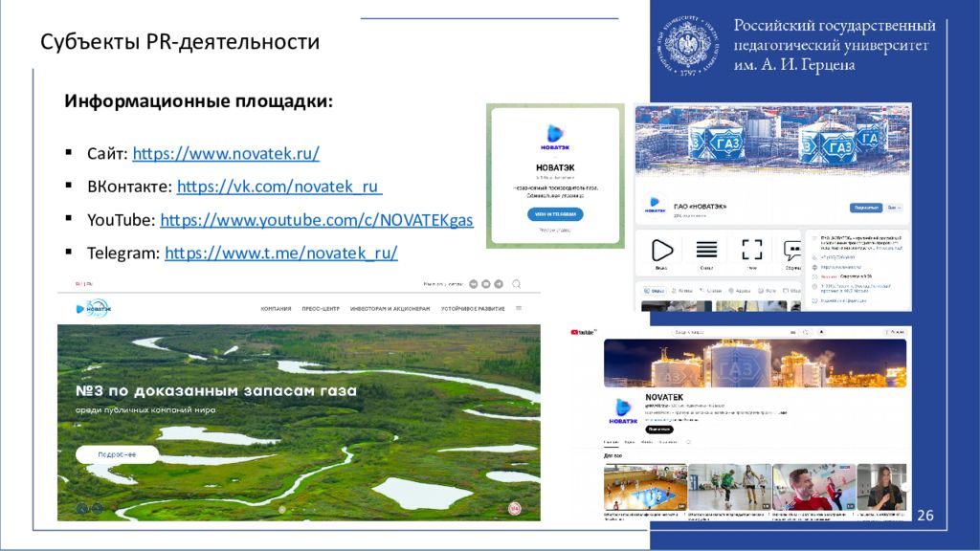Screen dimensions: 980x551
Task: Click the YouTube search magnifier button
Action: coord(806,332)
